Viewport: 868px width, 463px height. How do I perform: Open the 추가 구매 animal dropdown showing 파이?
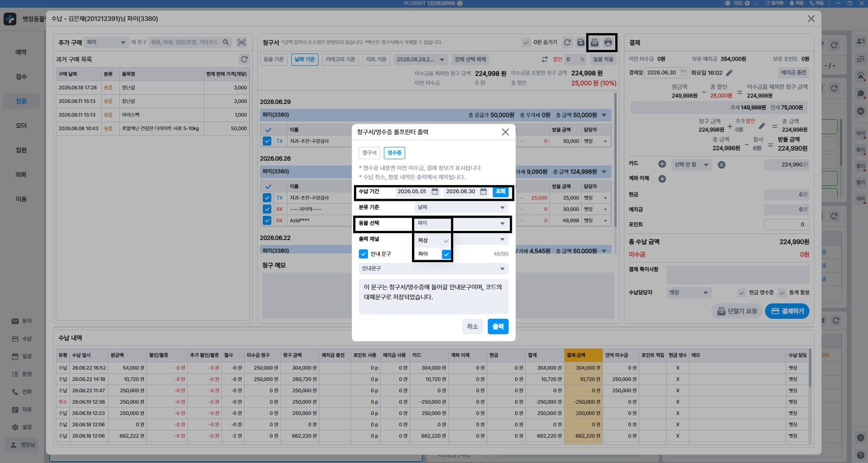[x=106, y=42]
